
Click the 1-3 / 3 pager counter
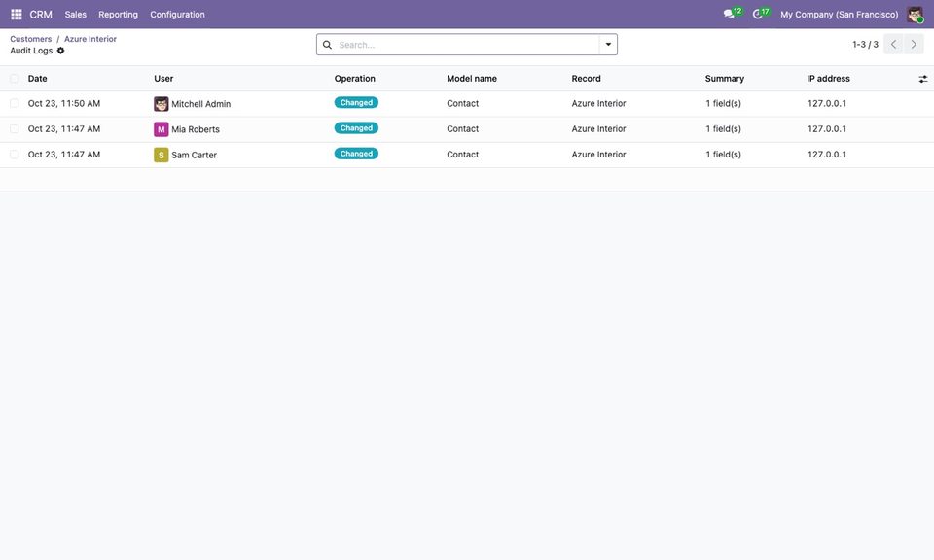pos(865,45)
